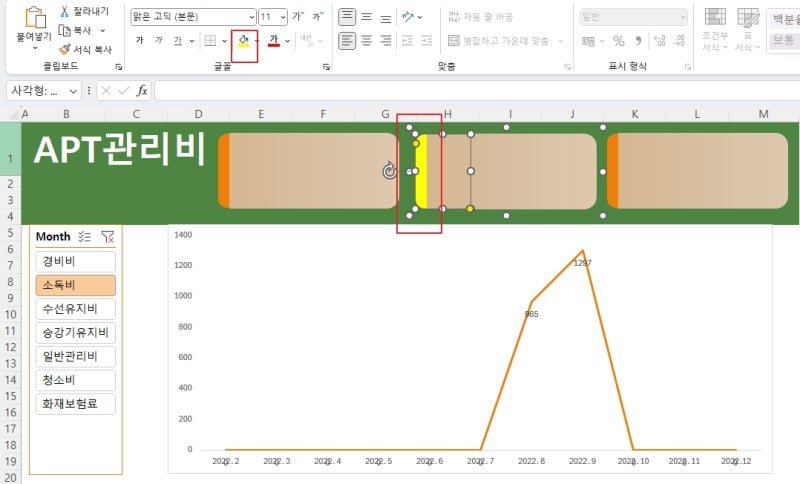Toggle italic text formatting
This screenshot has height=484, width=800.
[159, 40]
